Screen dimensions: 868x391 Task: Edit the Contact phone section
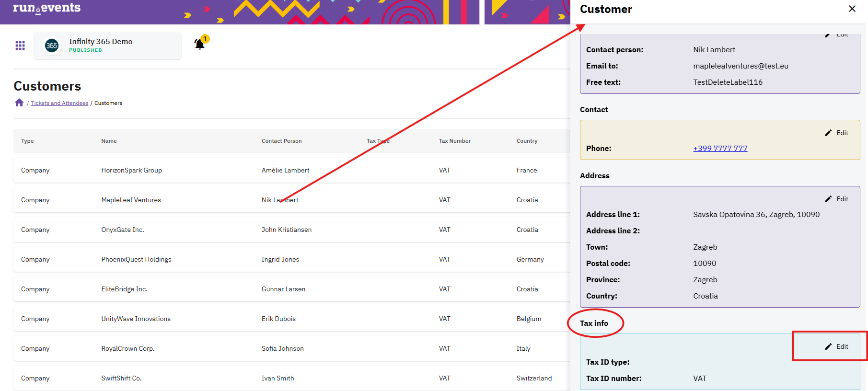837,133
